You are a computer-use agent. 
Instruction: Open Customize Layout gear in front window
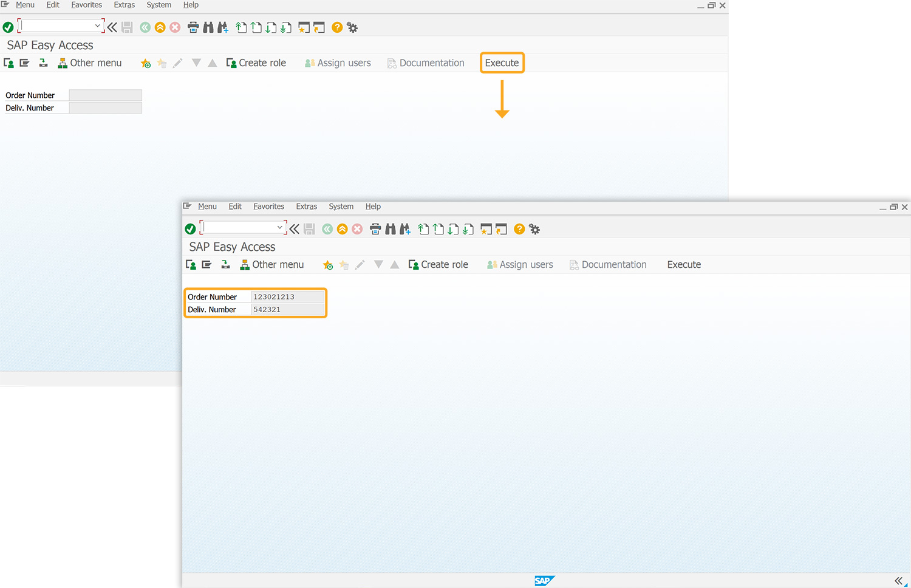click(x=534, y=229)
